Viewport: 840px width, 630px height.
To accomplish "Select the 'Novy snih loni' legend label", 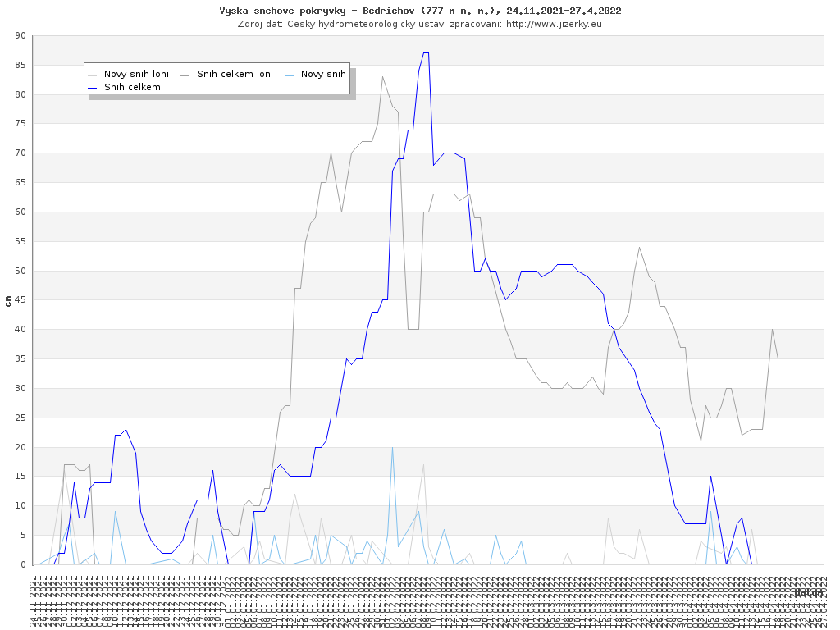I will [136, 75].
